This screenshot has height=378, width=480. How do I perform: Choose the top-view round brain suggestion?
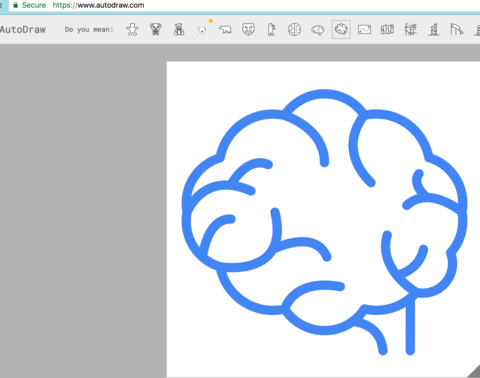point(294,30)
